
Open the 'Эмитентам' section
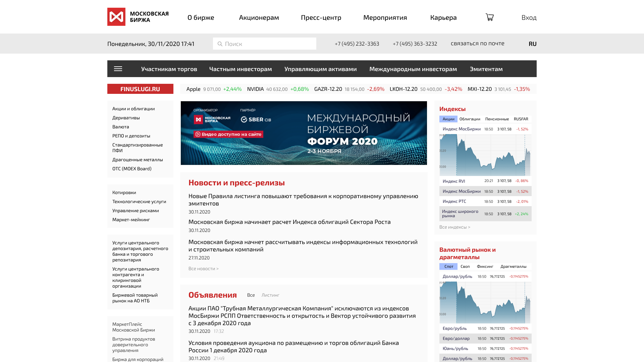[486, 69]
